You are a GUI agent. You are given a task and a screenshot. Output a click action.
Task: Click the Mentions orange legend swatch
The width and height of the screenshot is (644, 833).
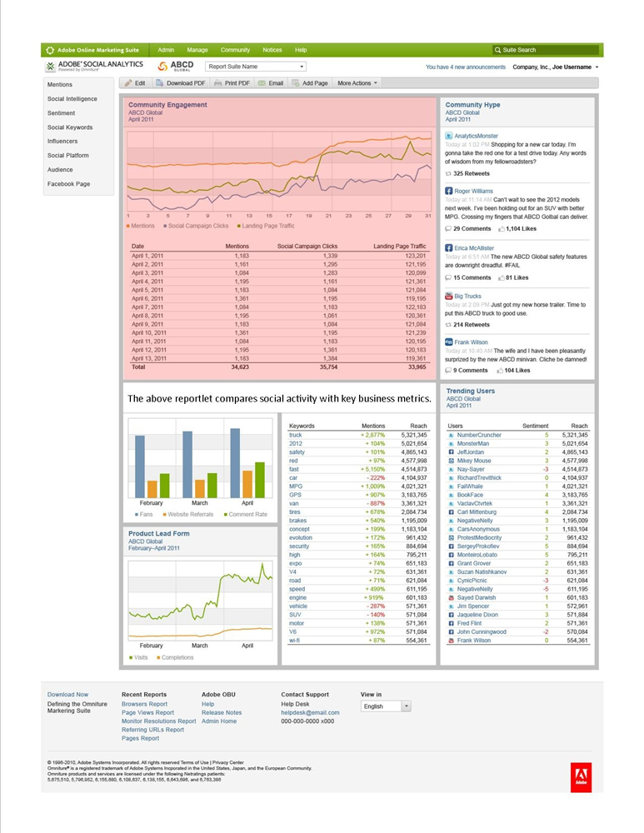click(x=128, y=226)
